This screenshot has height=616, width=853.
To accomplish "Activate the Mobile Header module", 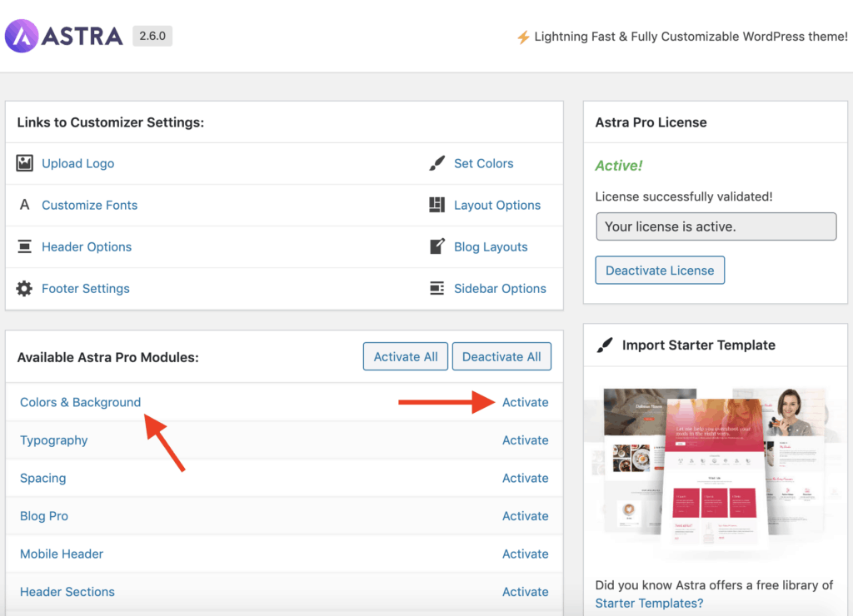I will (x=525, y=554).
